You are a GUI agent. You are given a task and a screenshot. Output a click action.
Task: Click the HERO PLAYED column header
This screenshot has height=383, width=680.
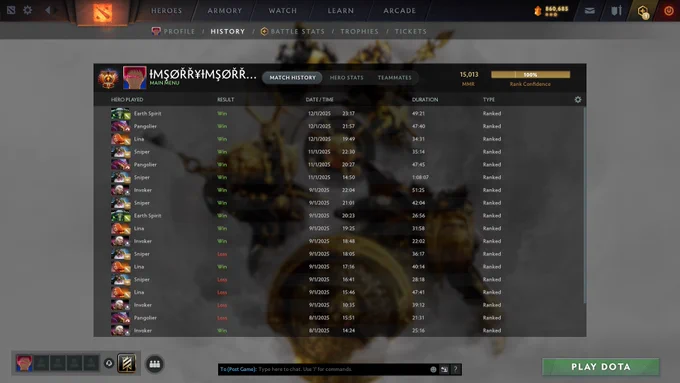click(127, 100)
